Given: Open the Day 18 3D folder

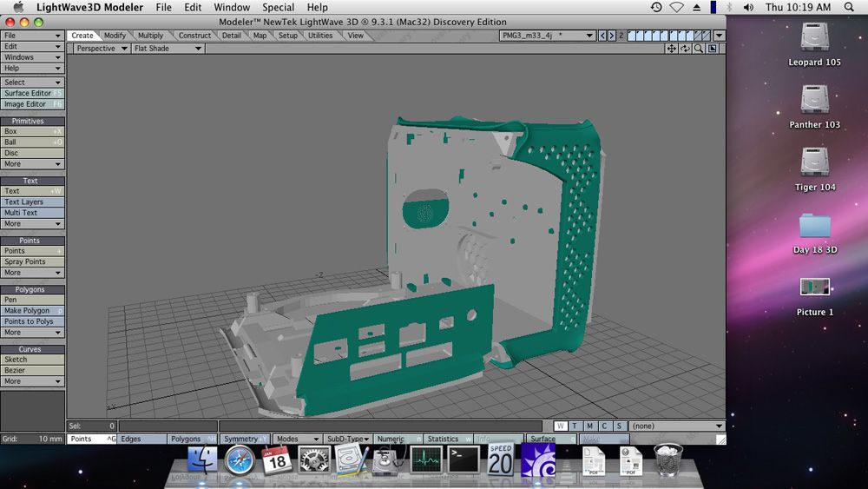Looking at the screenshot, I should point(814,226).
